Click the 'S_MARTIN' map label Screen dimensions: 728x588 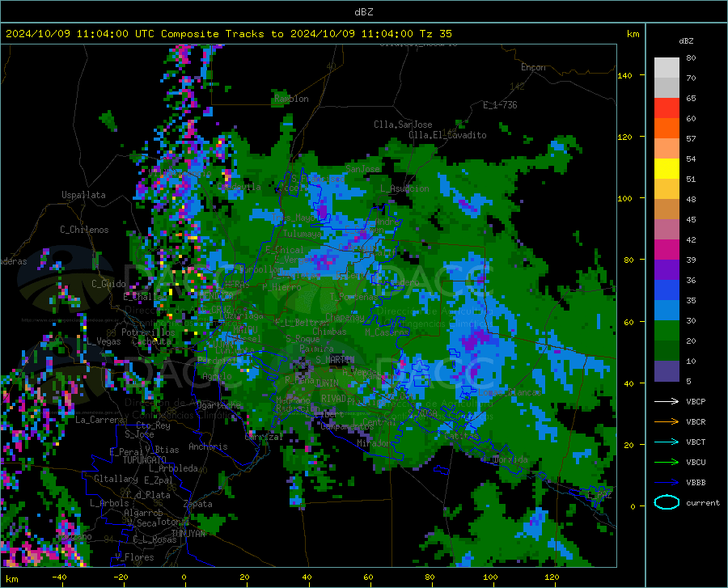(x=335, y=360)
